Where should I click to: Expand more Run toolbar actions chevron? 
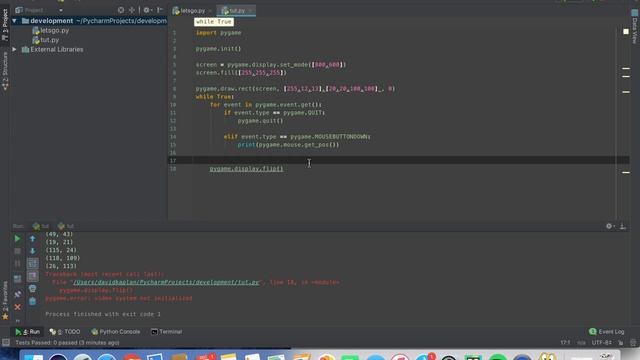click(17, 321)
